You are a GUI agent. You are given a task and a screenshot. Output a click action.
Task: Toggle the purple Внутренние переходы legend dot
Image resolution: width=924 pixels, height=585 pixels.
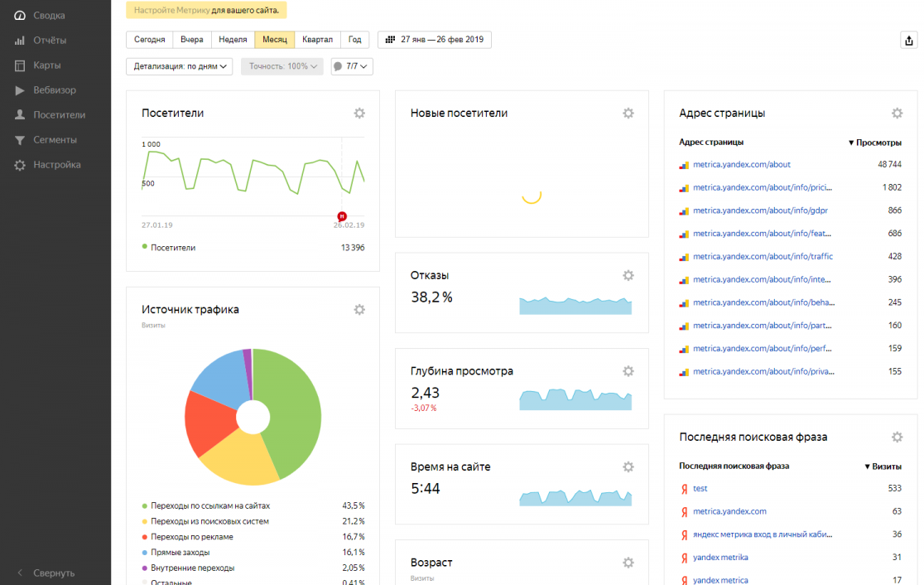(x=145, y=568)
